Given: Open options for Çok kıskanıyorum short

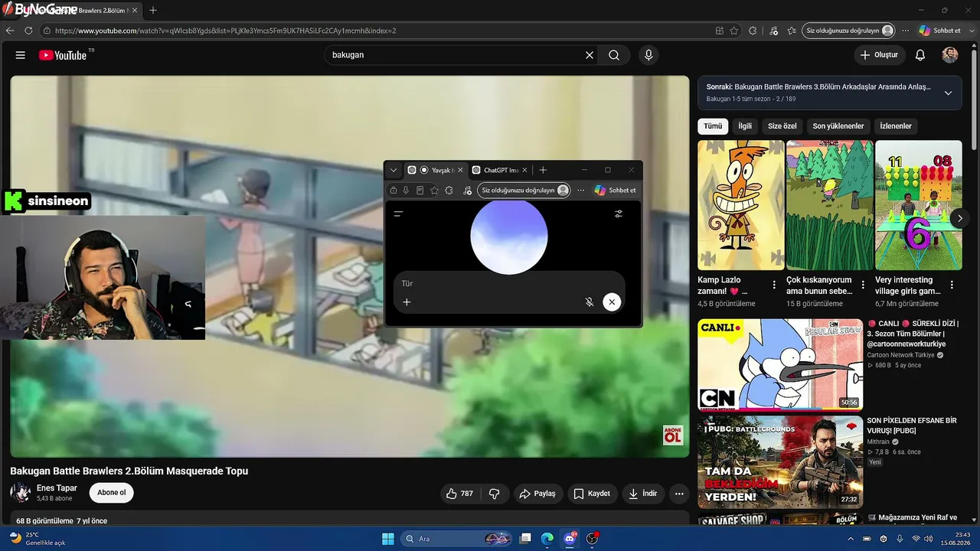Looking at the screenshot, I should [863, 285].
